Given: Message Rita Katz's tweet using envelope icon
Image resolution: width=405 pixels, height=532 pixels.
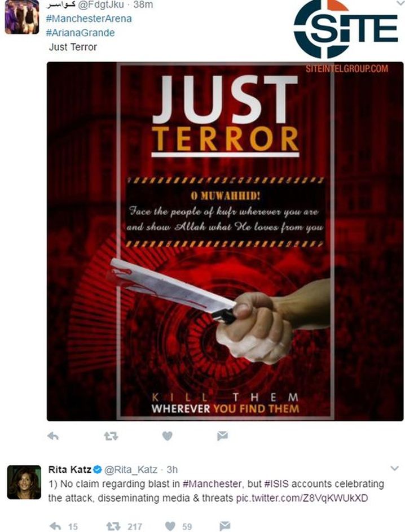Looking at the screenshot, I should 225,526.
